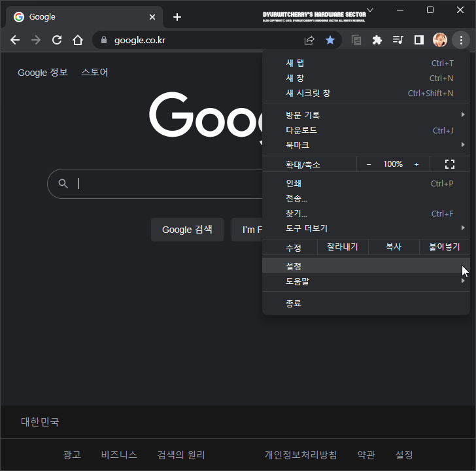Click the blue bookmark star icon

[330, 40]
